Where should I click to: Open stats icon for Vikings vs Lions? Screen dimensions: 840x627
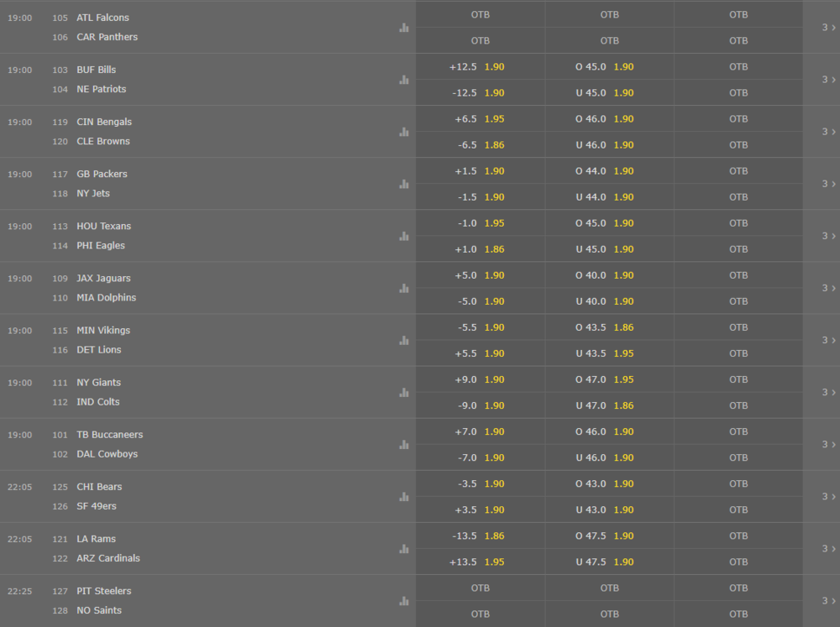[x=404, y=340]
